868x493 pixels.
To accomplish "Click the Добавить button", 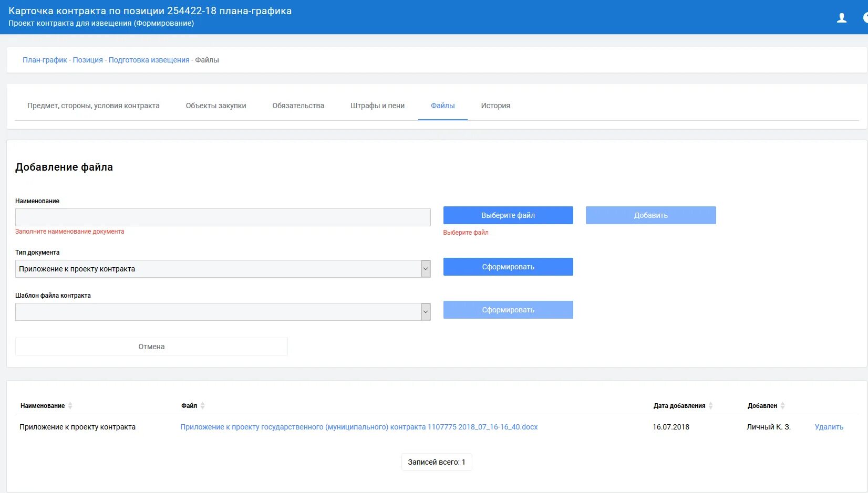I will 651,215.
